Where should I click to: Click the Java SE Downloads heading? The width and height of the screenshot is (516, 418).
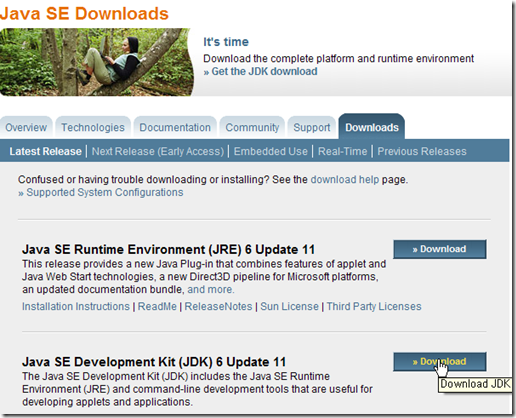pyautogui.click(x=84, y=14)
